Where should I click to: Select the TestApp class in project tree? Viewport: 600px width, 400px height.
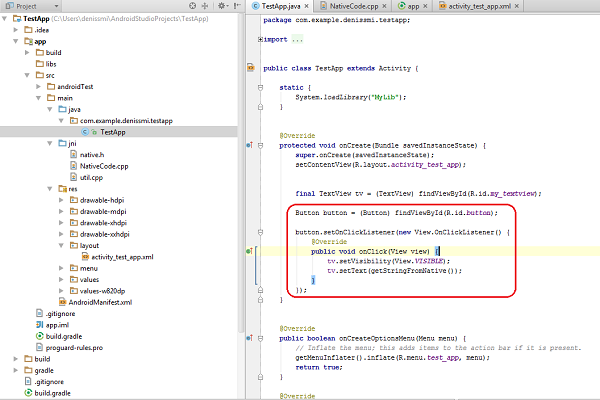[x=104, y=132]
